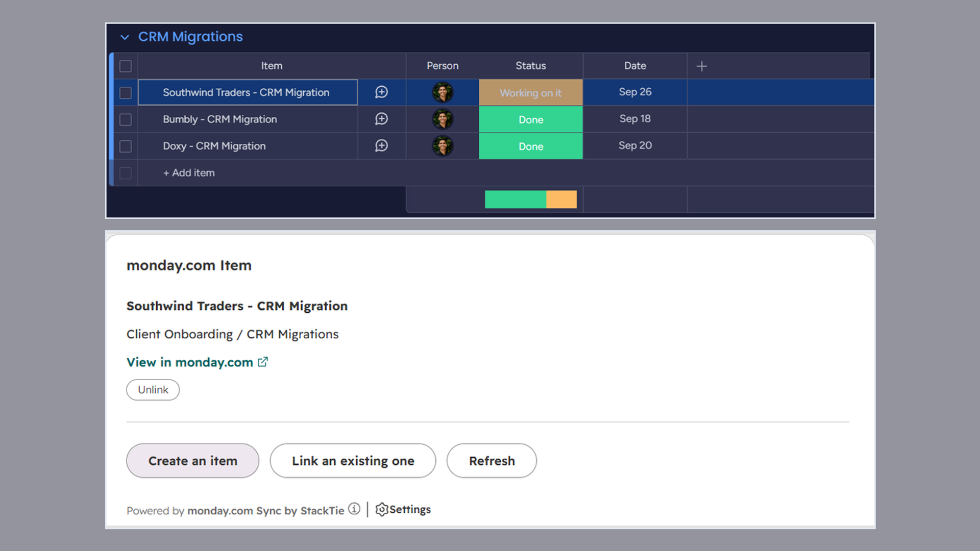Check the Southwind Traders row checkbox

coord(126,93)
